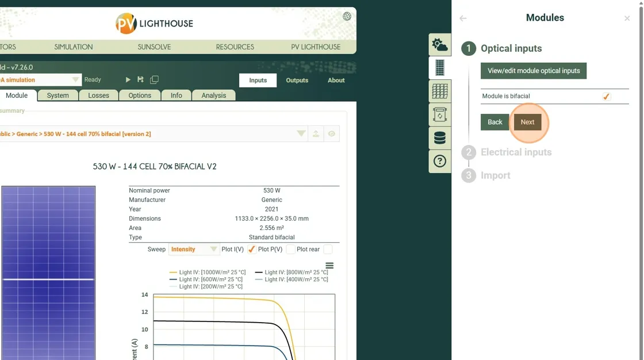Viewport: 644px width, 360px height.
Task: Run simulation with the play icon
Action: [128, 80]
